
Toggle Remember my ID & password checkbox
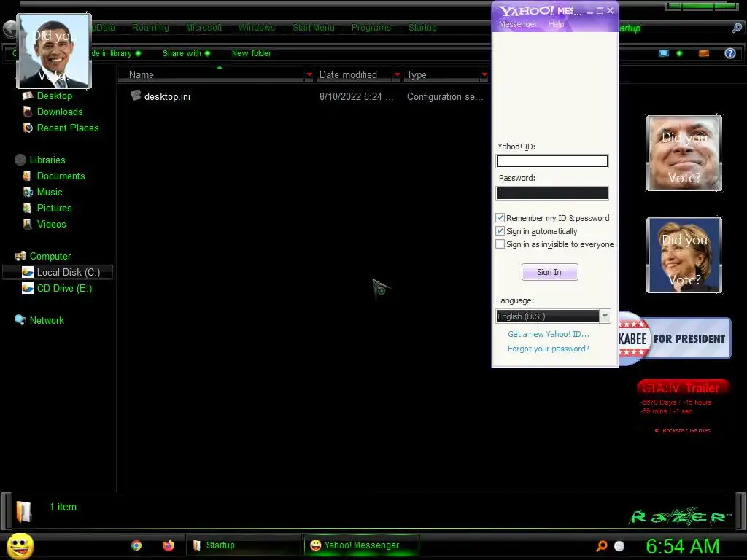[x=500, y=217]
